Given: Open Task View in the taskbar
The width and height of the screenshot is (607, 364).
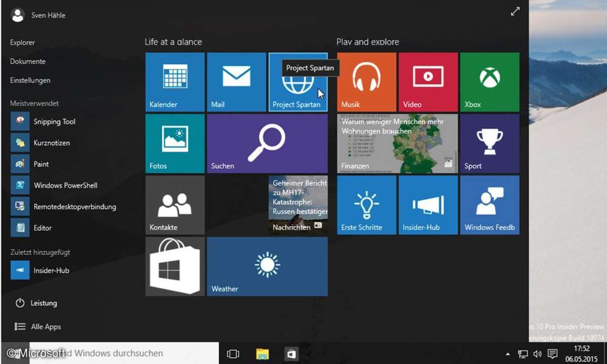Looking at the screenshot, I should (233, 353).
